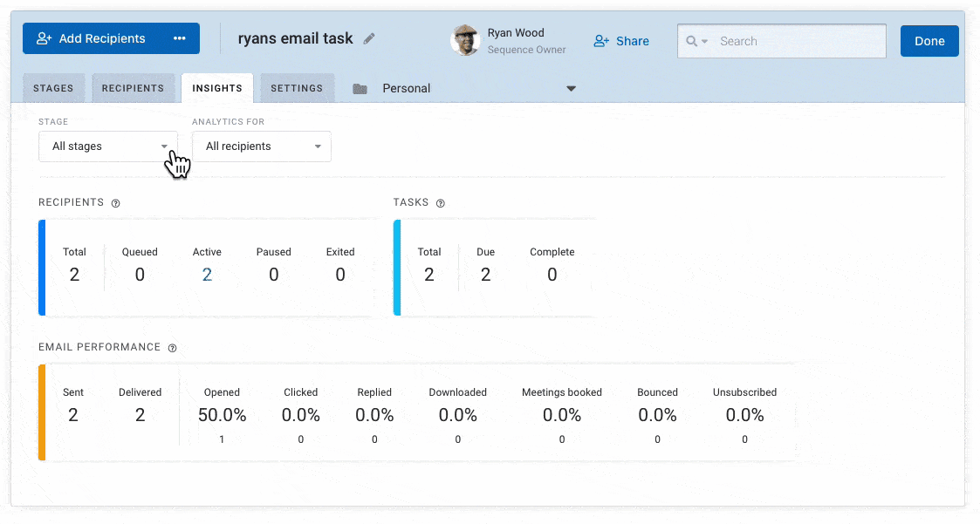Open the All recipients analytics dropdown
This screenshot has width=980, height=524.
click(261, 146)
